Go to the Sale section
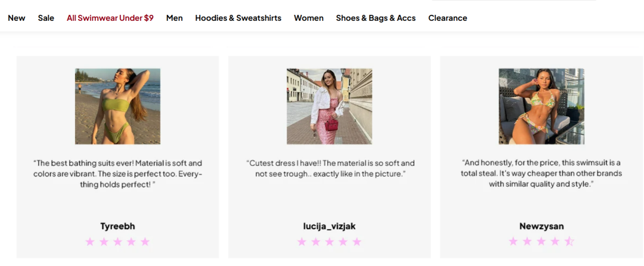This screenshot has width=644, height=266. [x=46, y=18]
